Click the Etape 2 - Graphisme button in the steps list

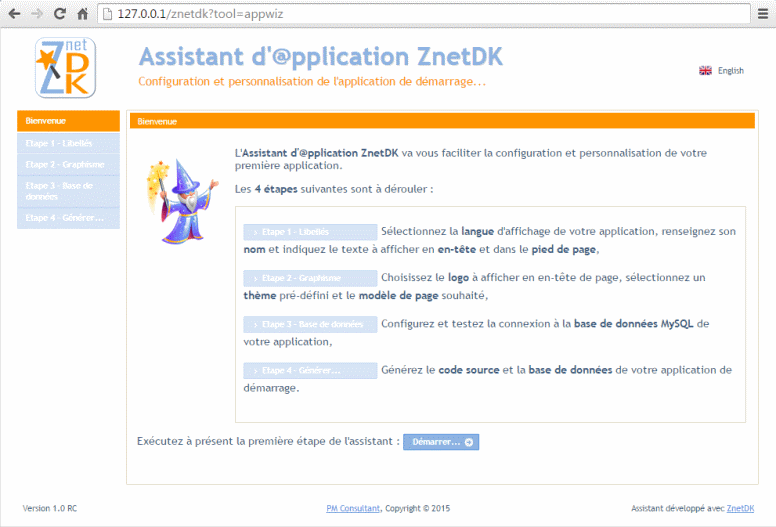coord(310,278)
